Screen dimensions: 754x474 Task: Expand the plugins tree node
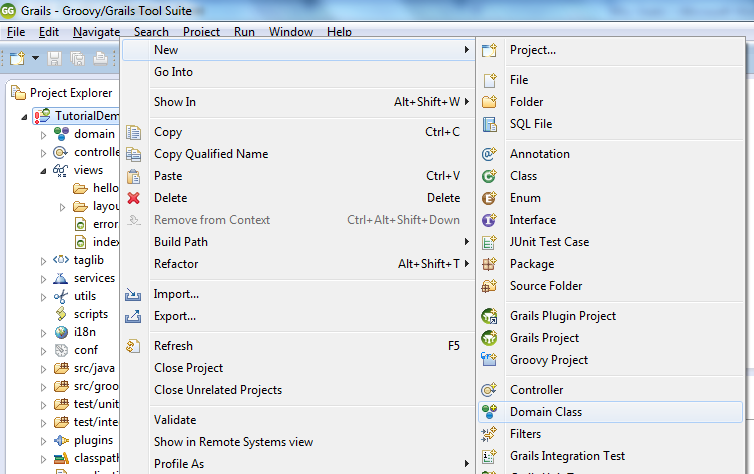43,441
